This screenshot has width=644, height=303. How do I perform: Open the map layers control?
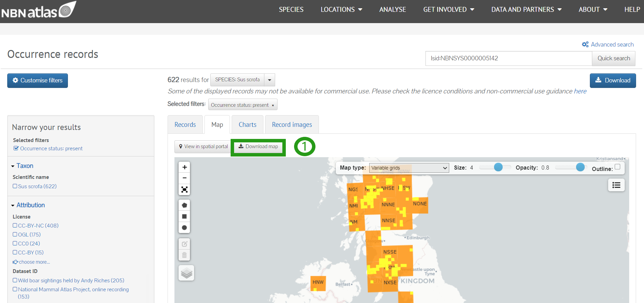pos(186,273)
